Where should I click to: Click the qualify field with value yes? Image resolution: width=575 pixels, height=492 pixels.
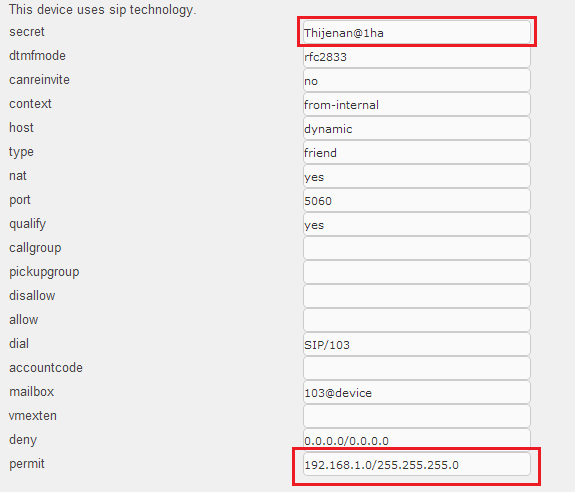(417, 225)
